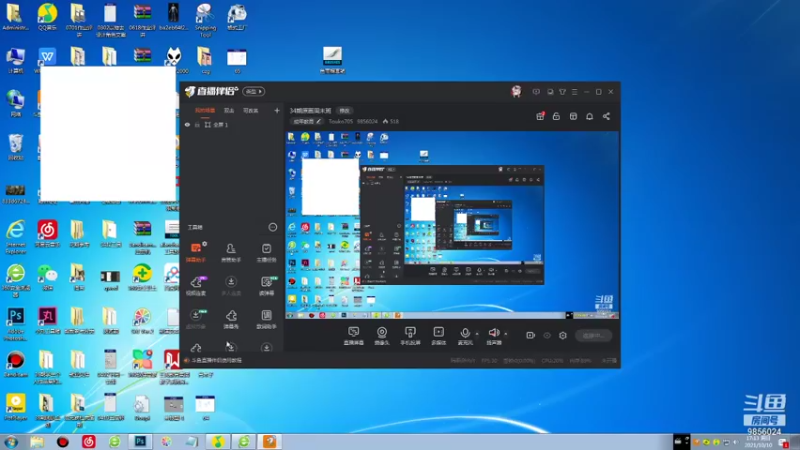Open the Snipping Tool desktop shortcut
The image size is (800, 450).
click(205, 20)
